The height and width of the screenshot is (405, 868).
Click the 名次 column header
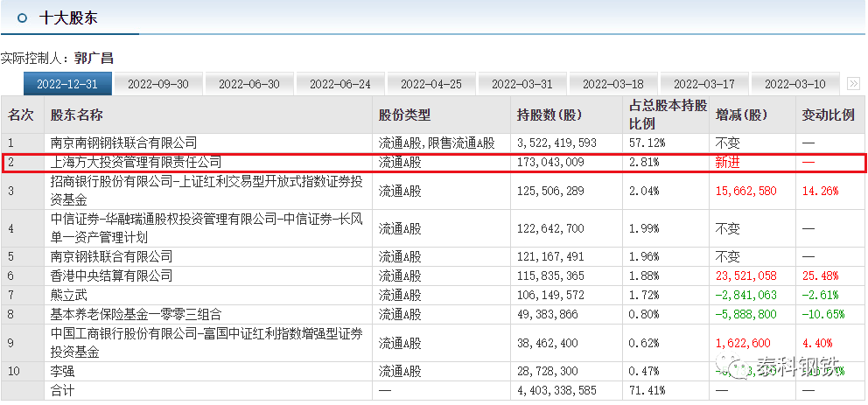click(21, 115)
